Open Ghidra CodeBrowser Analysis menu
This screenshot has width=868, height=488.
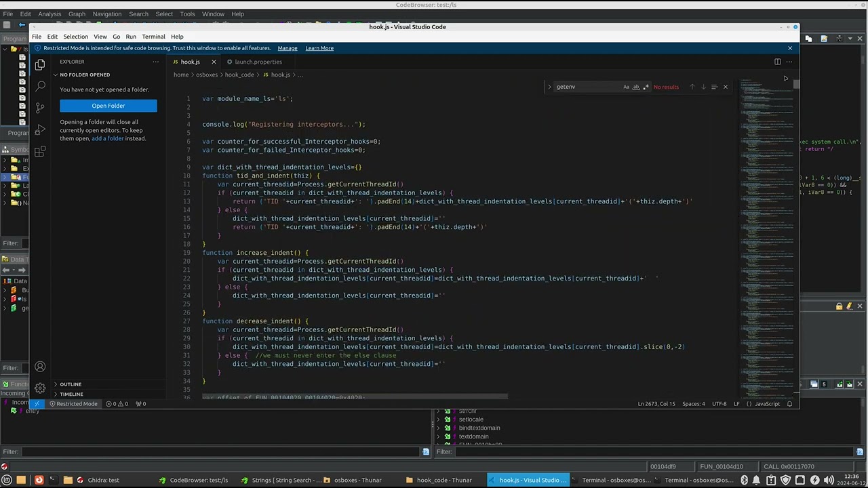[x=50, y=14]
